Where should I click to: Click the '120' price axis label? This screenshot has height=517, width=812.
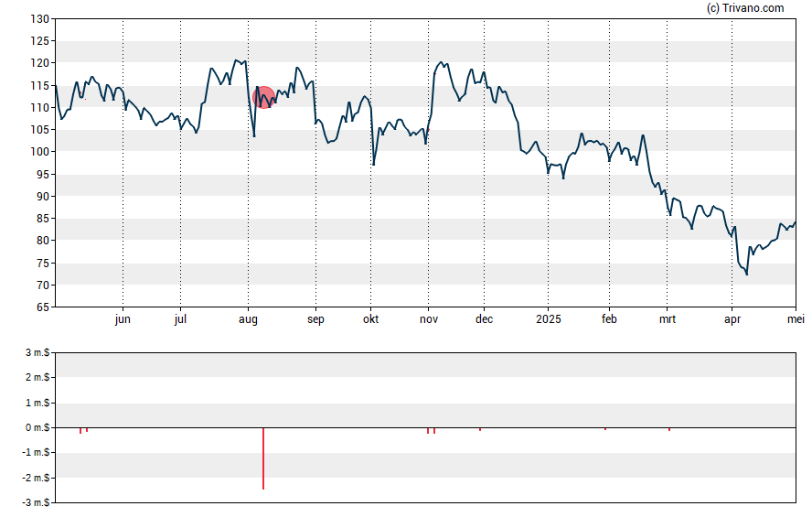coord(40,63)
